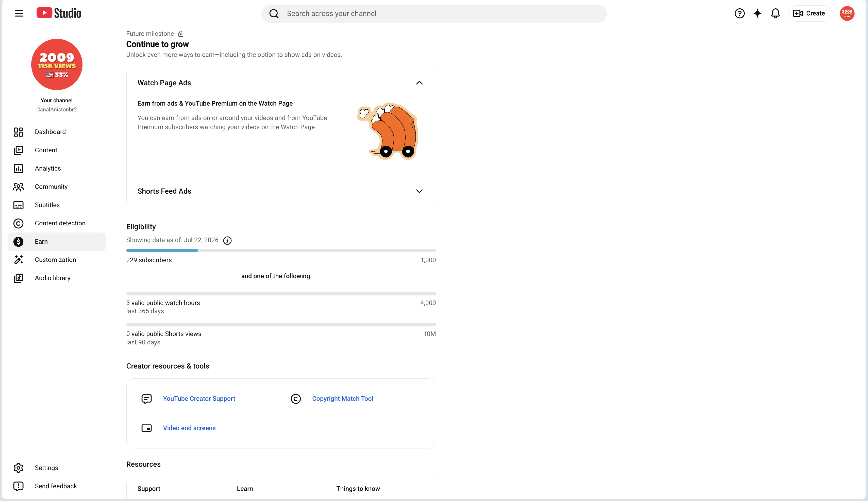Go to the Content section
Viewport: 868px width, 501px height.
click(46, 150)
